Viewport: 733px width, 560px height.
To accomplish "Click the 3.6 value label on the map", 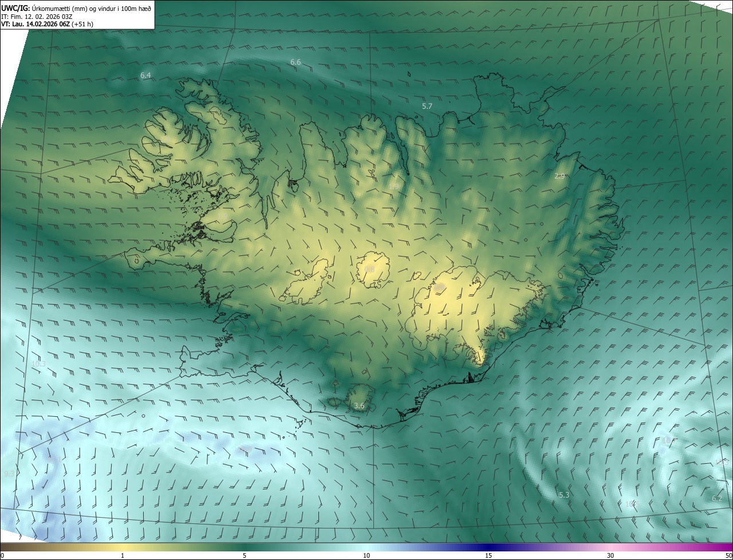I will click(x=359, y=406).
